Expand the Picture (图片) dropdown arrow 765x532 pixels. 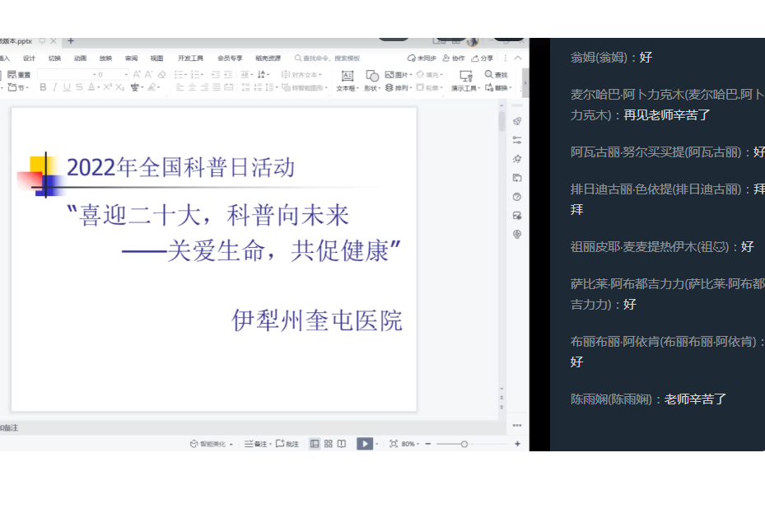pos(410,75)
